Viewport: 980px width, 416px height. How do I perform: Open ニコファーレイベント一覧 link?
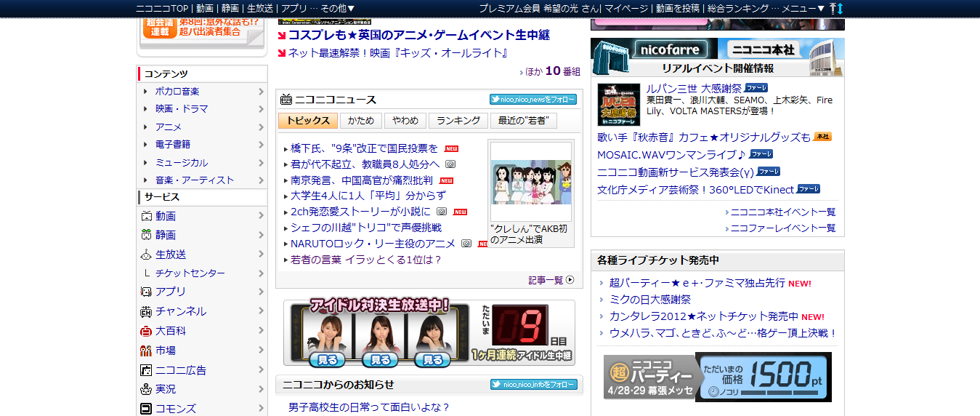783,228
